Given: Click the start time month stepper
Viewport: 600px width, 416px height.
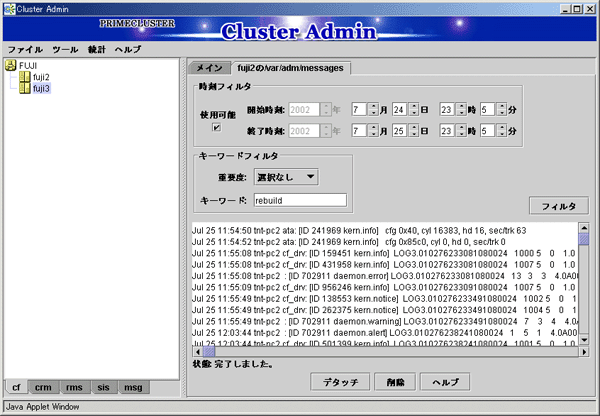Looking at the screenshot, I should [x=373, y=109].
